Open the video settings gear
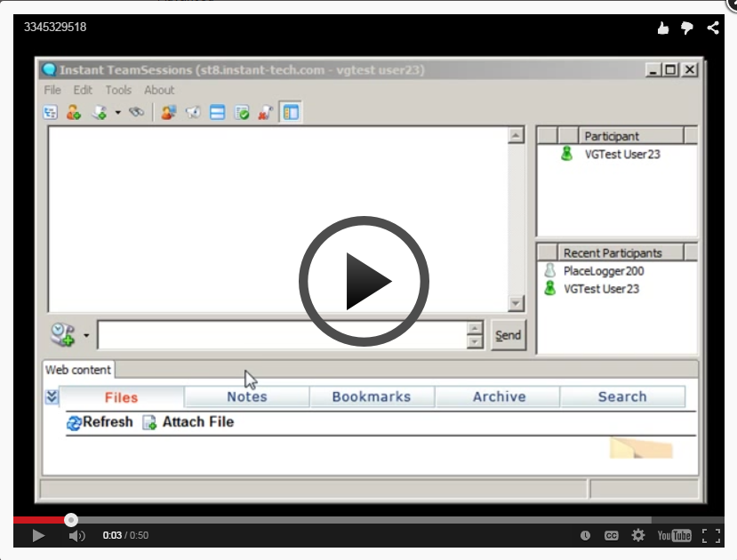Image resolution: width=737 pixels, height=560 pixels. 637,536
